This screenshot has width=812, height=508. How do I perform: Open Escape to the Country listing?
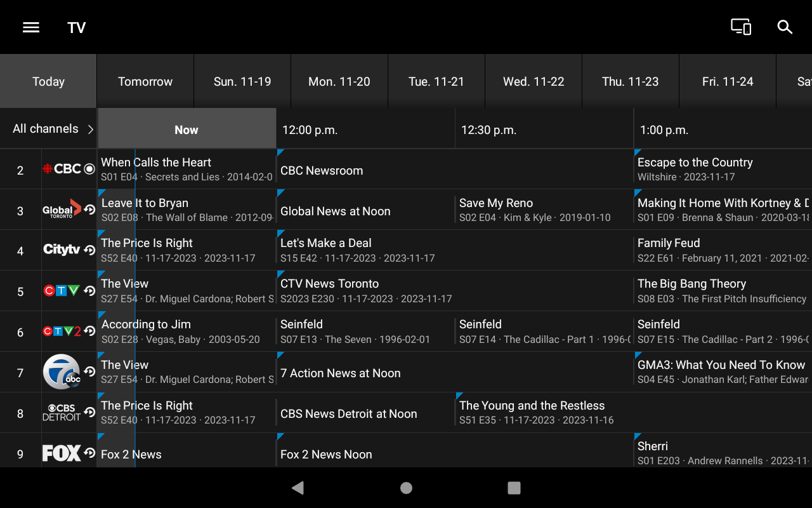coord(723,169)
